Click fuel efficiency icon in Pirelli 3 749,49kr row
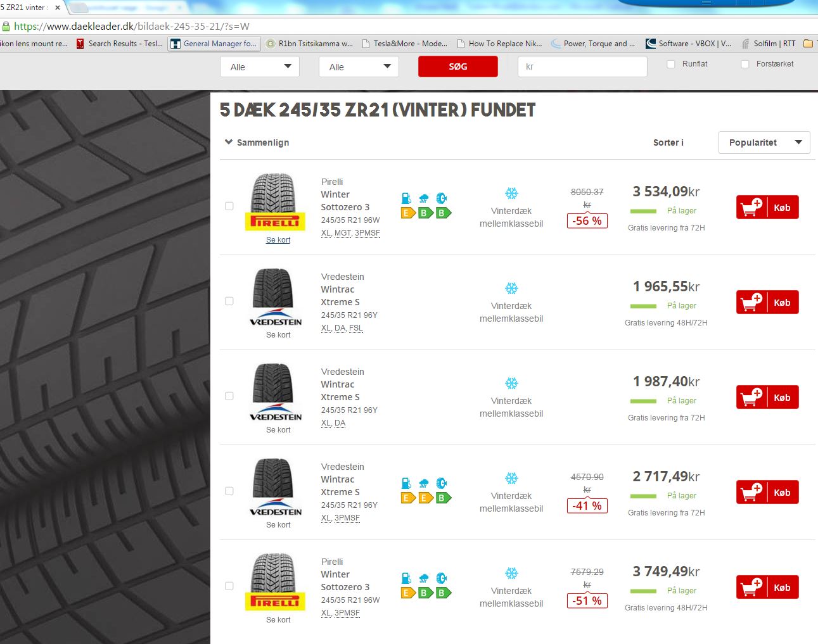The height and width of the screenshot is (644, 818). pos(406,578)
